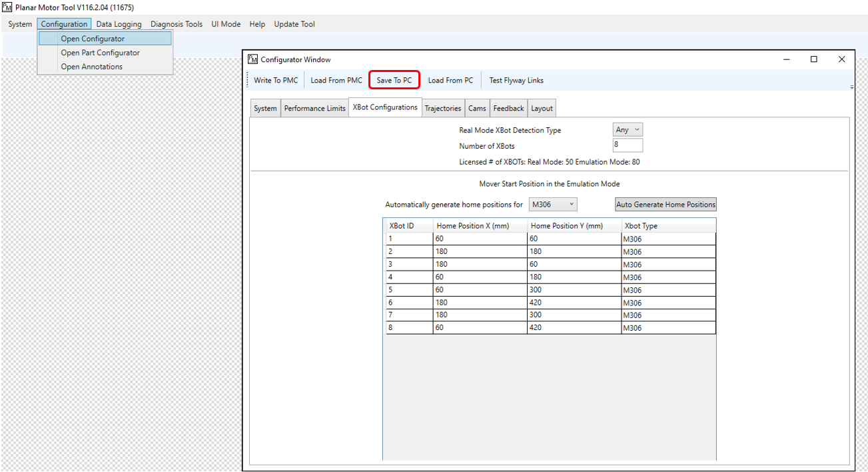Click the Number of XBots field
The height and width of the screenshot is (472, 868).
(x=628, y=145)
